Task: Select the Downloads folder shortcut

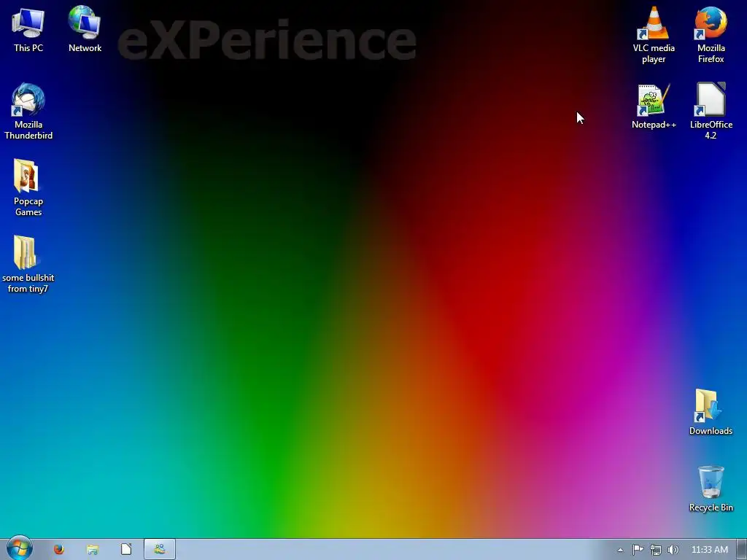Action: tap(711, 413)
